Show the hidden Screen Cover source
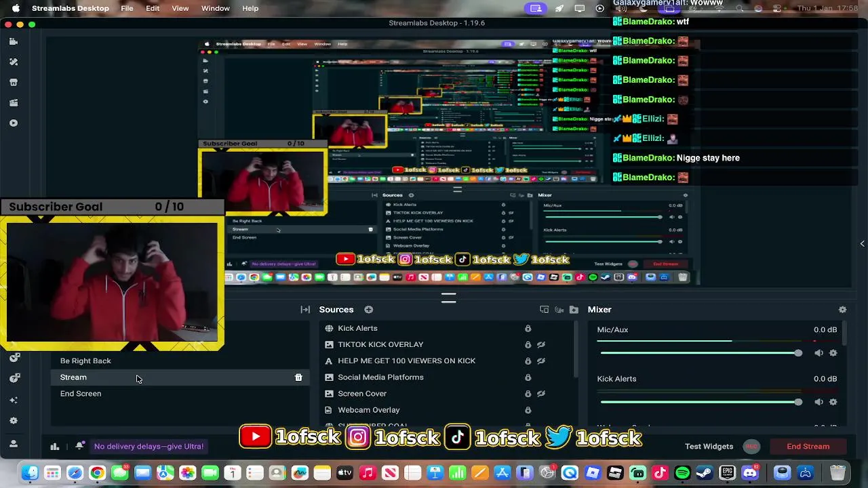Viewport: 868px width, 488px height. point(541,394)
